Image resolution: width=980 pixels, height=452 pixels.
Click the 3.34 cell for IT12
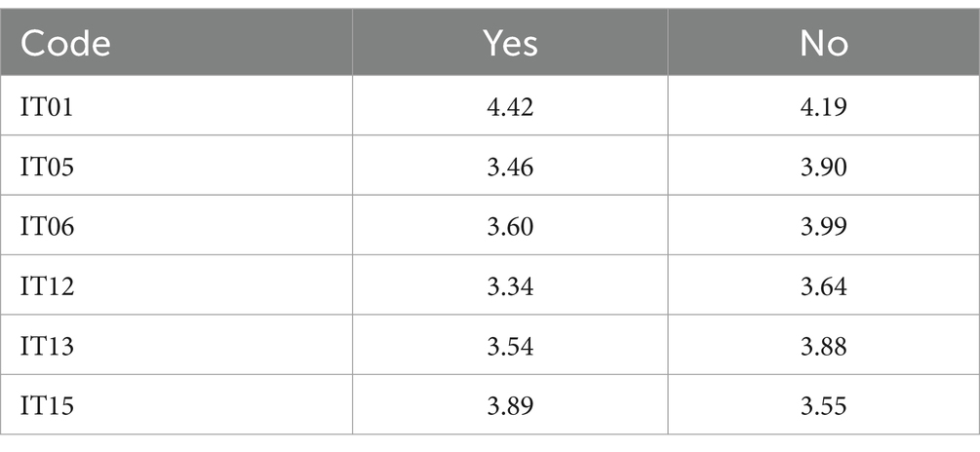coord(510,286)
